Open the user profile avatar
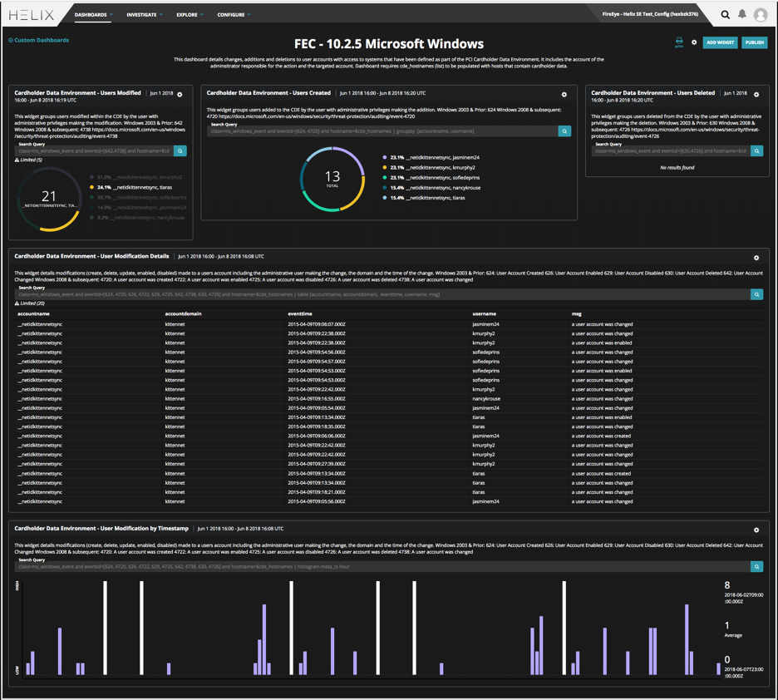 [761, 15]
